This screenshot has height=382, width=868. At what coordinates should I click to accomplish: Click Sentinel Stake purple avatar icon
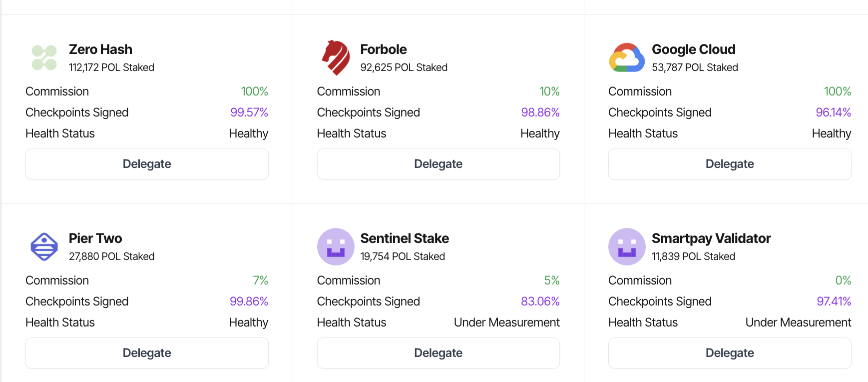click(336, 246)
